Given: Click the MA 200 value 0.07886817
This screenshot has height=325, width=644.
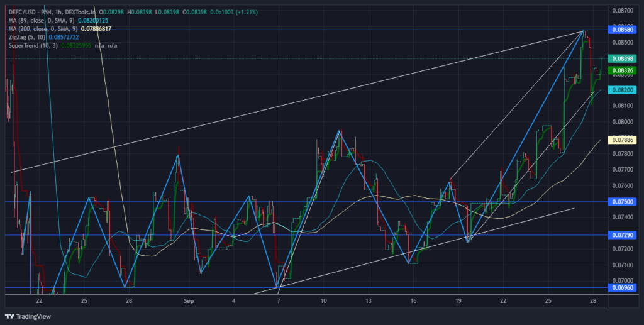Looking at the screenshot, I should pos(96,29).
